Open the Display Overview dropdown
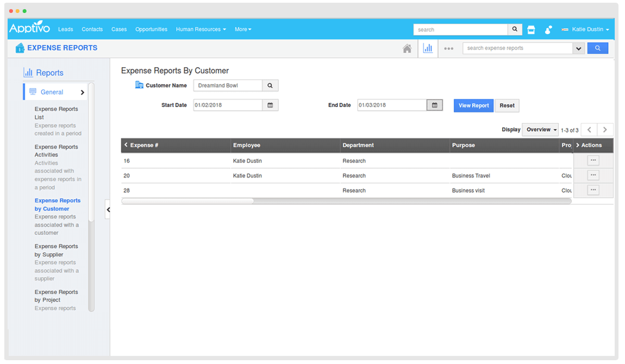Screen dimensions: 625x364 point(540,130)
